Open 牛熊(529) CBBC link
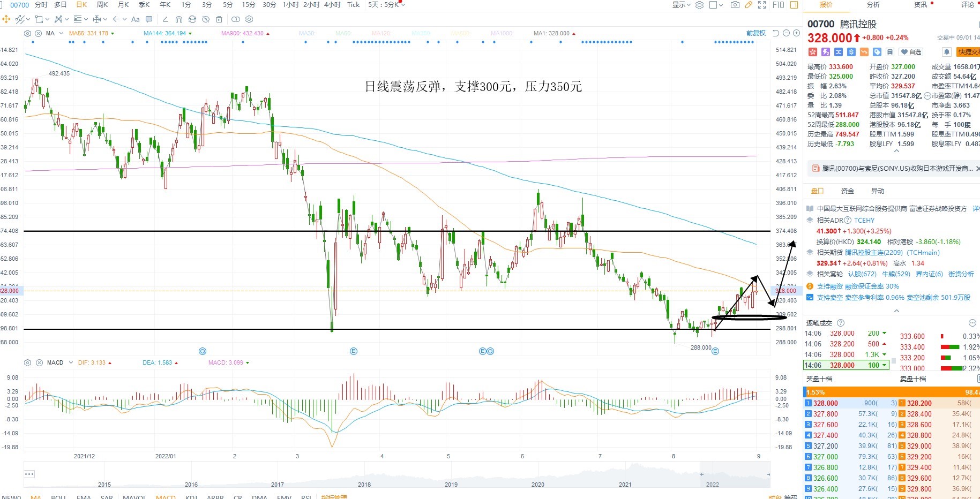The width and height of the screenshot is (980, 499). [896, 274]
